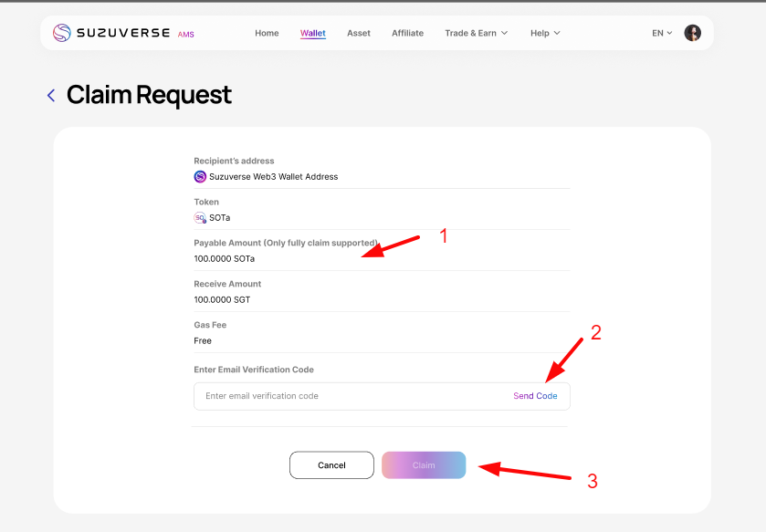Screen dimensions: 766x532
Task: Open the Asset page
Action: click(x=359, y=33)
